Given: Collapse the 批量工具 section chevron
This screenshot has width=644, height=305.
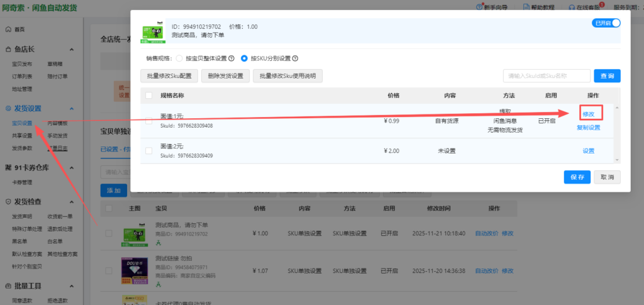Looking at the screenshot, I should tap(72, 286).
